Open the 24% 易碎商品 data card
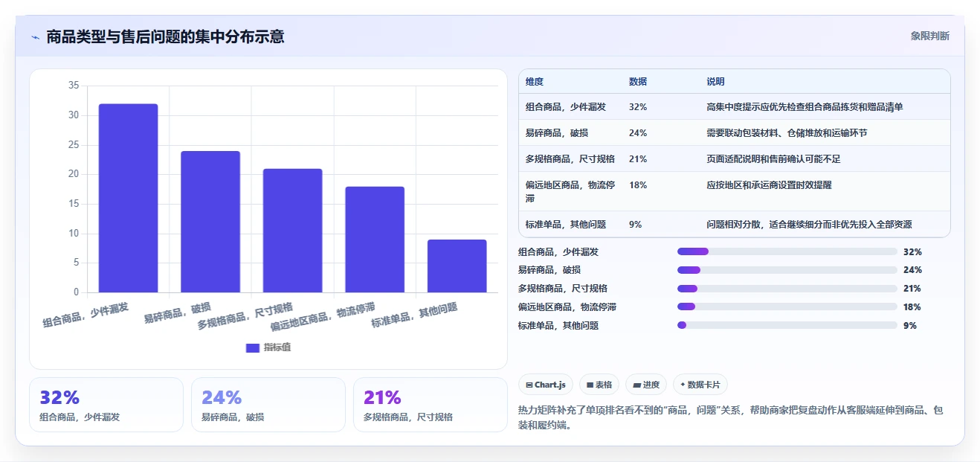Image resolution: width=980 pixels, height=462 pixels. [268, 405]
